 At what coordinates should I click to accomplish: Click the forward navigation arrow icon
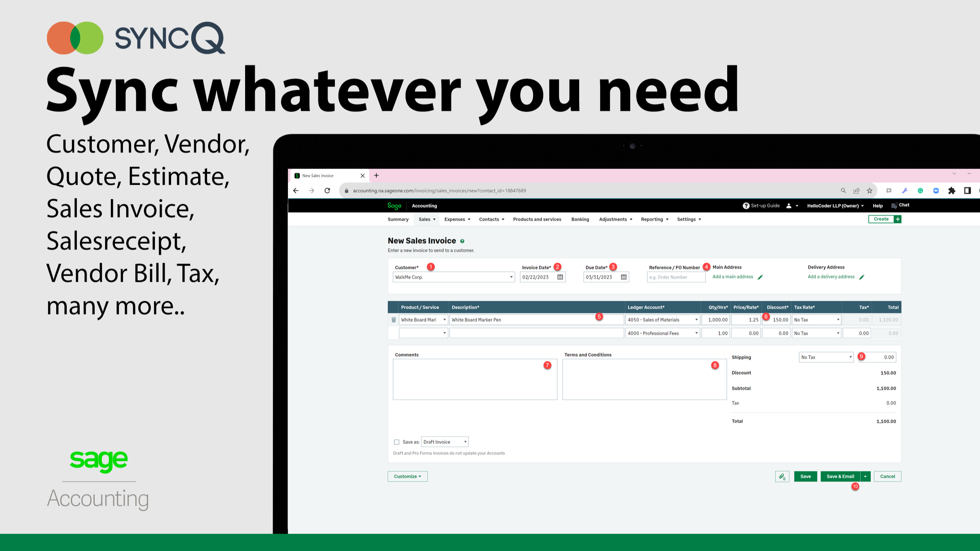[x=312, y=190]
